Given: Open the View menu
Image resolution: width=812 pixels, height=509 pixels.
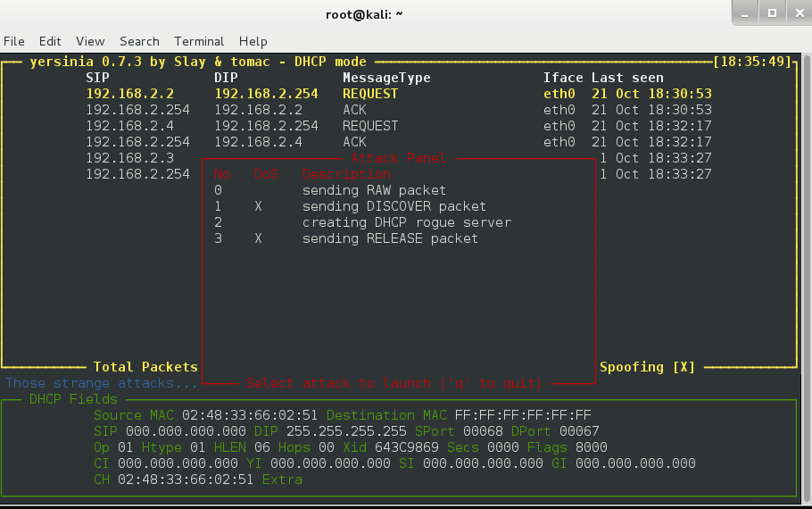Looking at the screenshot, I should point(90,41).
